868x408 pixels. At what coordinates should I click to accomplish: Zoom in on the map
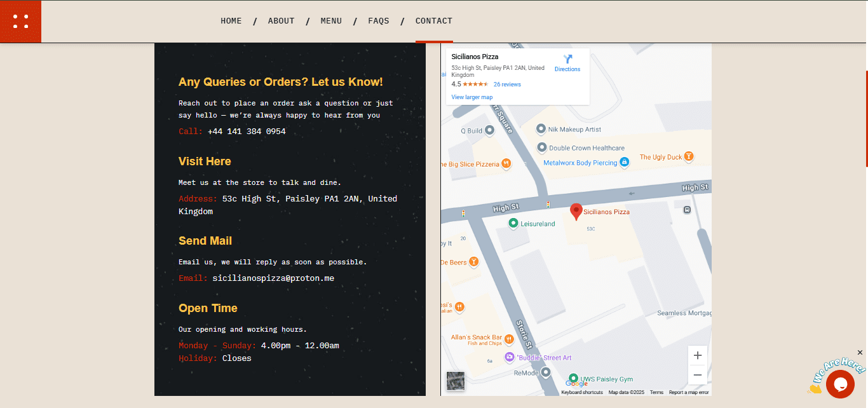tap(698, 355)
